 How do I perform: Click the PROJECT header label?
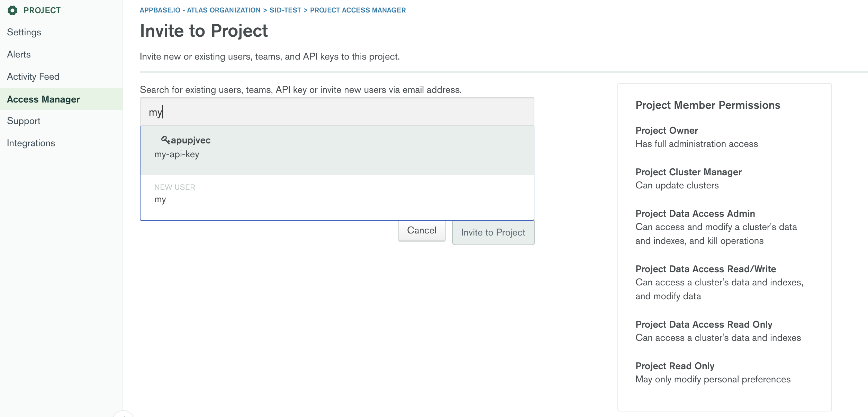[x=42, y=10]
